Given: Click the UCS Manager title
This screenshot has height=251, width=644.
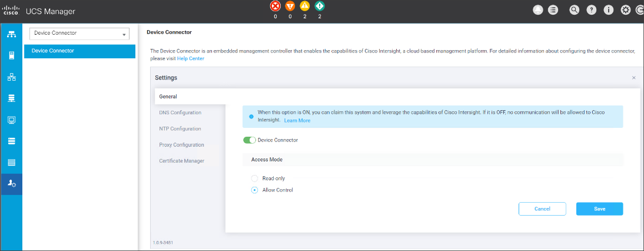Looking at the screenshot, I should pos(51,12).
